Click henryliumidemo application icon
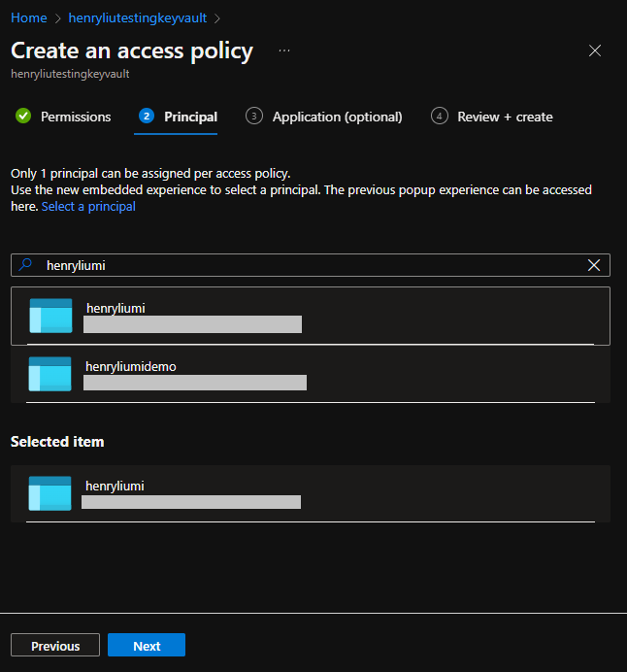The height and width of the screenshot is (672, 627). [x=50, y=374]
